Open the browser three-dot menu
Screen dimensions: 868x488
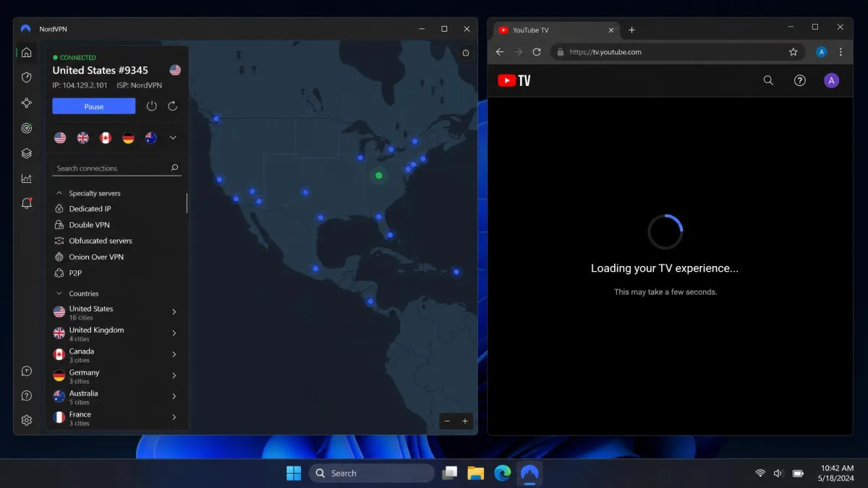pyautogui.click(x=841, y=52)
